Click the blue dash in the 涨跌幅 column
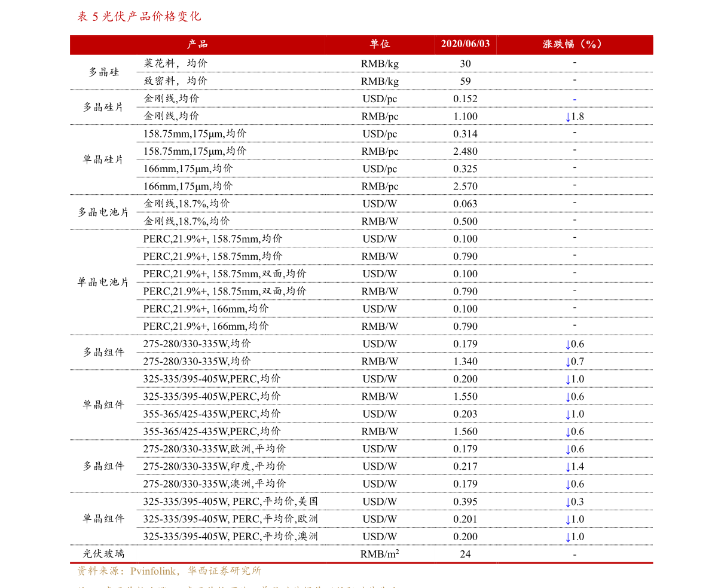Viewport: 712px width, 588px height. pyautogui.click(x=575, y=99)
